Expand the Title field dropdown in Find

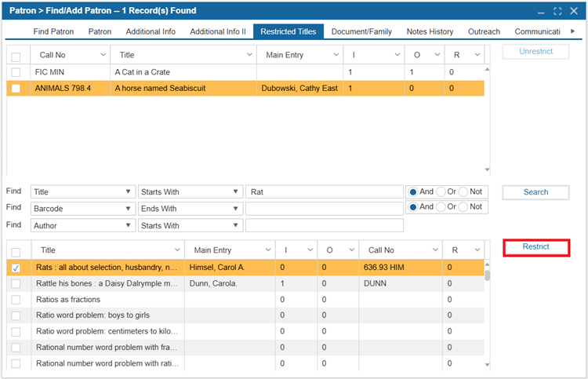128,191
